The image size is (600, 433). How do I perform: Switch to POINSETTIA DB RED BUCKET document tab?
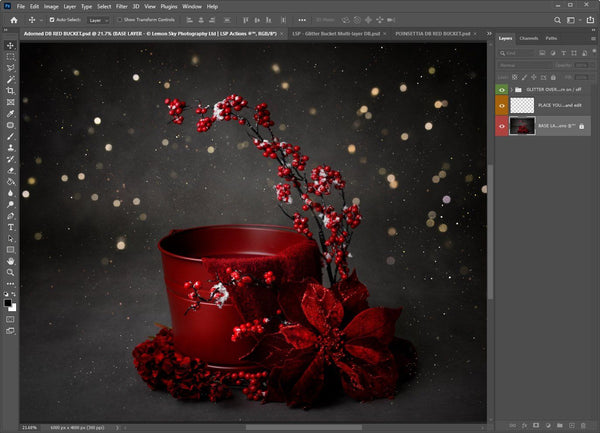coord(432,33)
